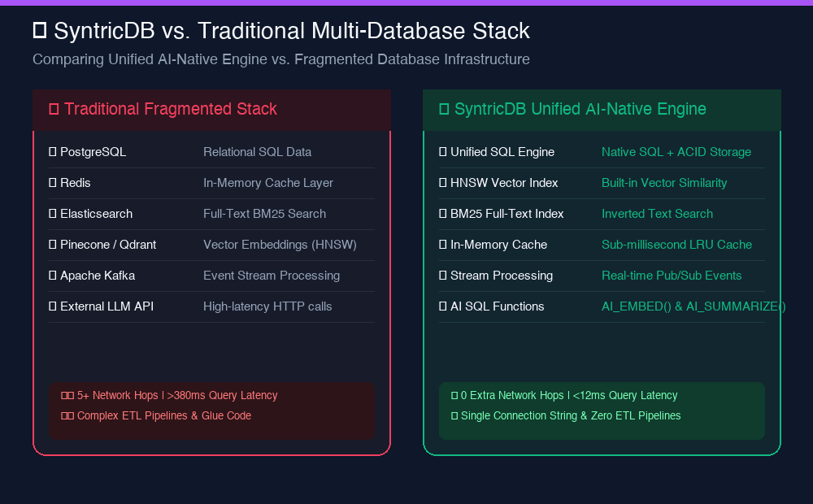
Task: Click 'High-latency HTTP calls' description
Action: point(267,306)
